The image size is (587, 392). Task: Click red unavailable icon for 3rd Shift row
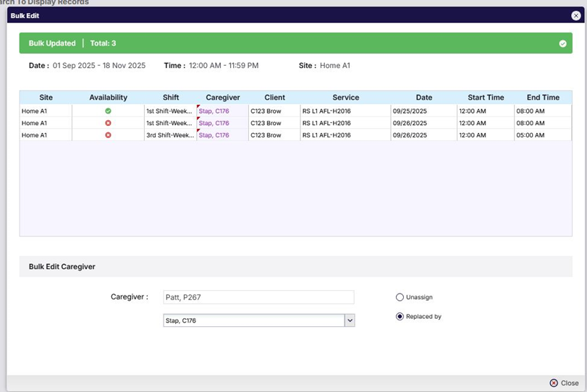point(108,135)
